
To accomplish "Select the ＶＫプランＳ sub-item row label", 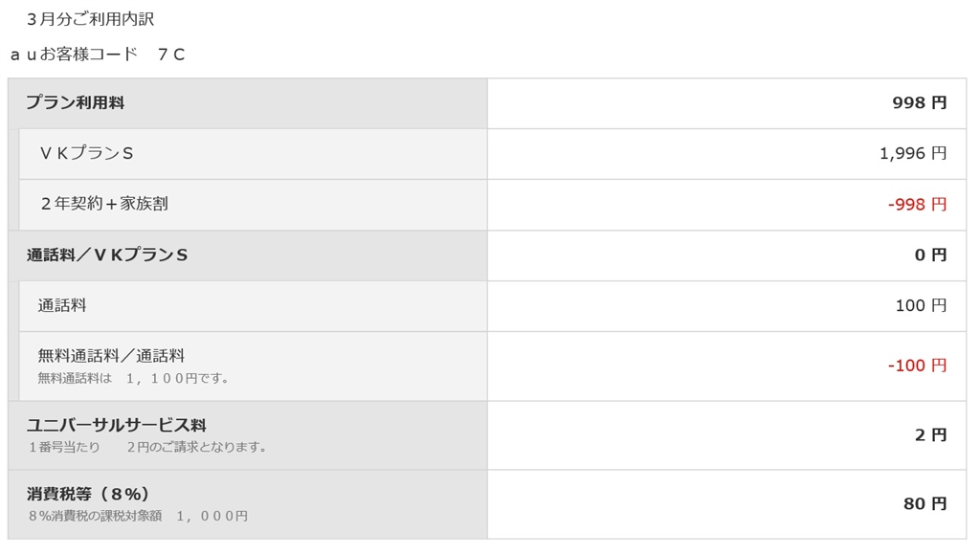I will pyautogui.click(x=86, y=153).
